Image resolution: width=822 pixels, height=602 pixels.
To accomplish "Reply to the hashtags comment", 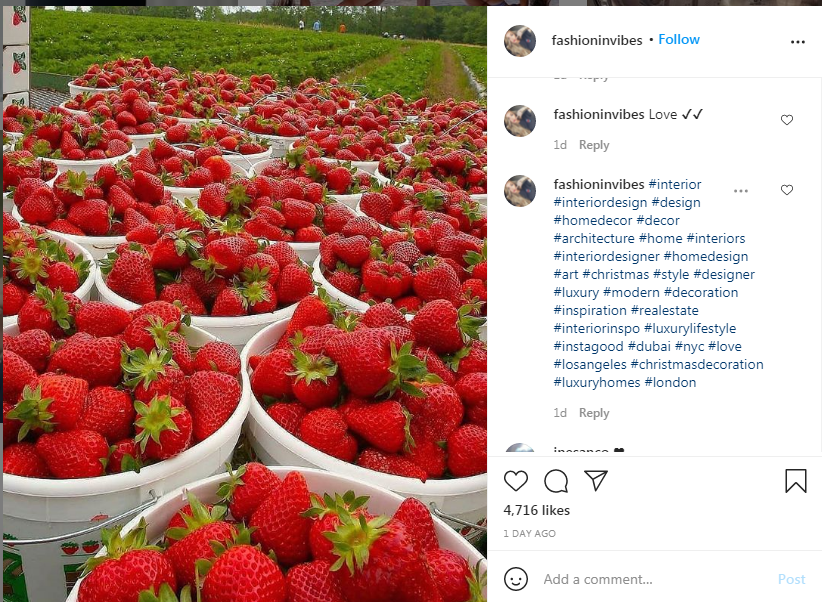I will (594, 413).
